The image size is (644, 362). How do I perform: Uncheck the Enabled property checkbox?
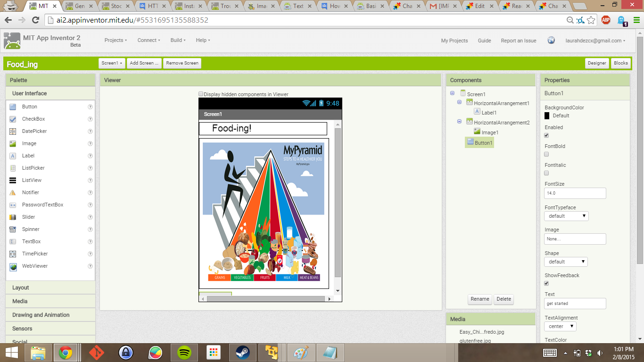(547, 135)
